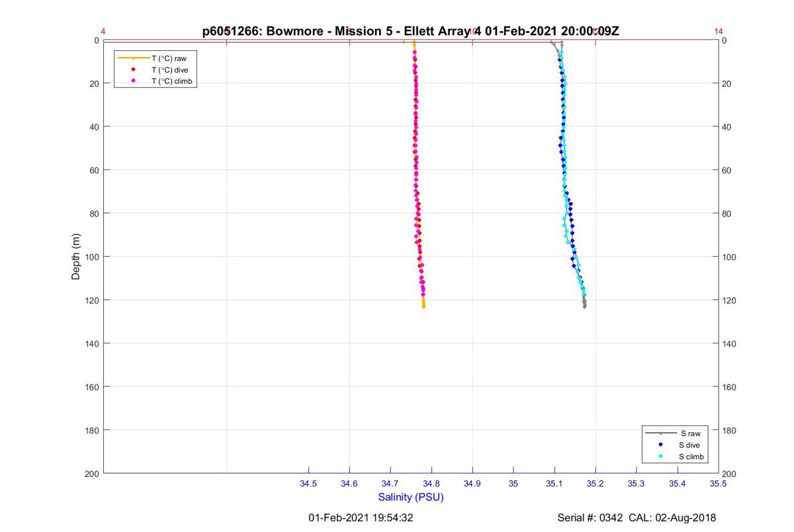This screenshot has width=794, height=532.
Task: Click the 35.5 salinity tick label
Action: coord(719,484)
